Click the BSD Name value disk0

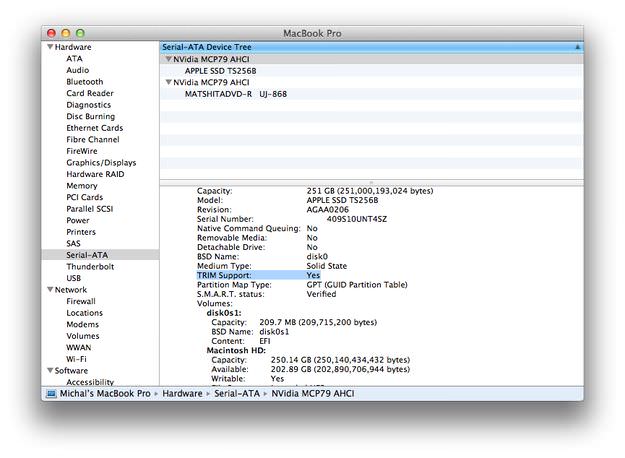(317, 256)
